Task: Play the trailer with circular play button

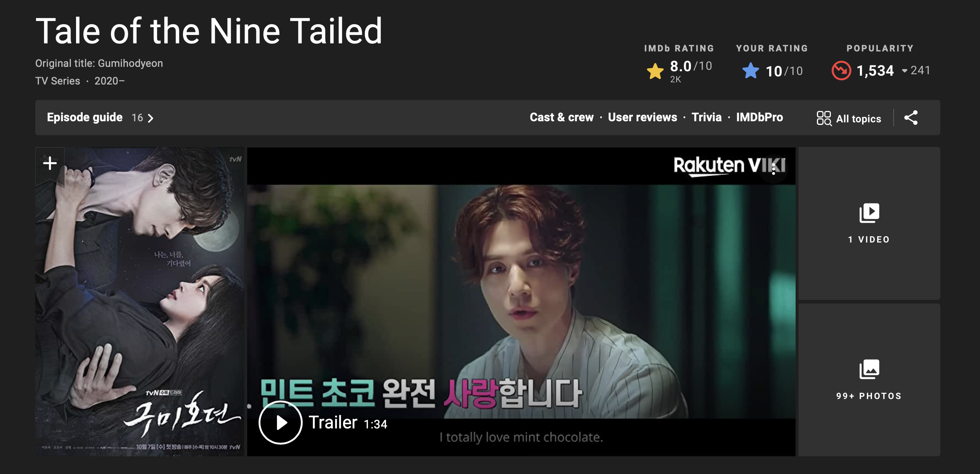Action: 280,422
